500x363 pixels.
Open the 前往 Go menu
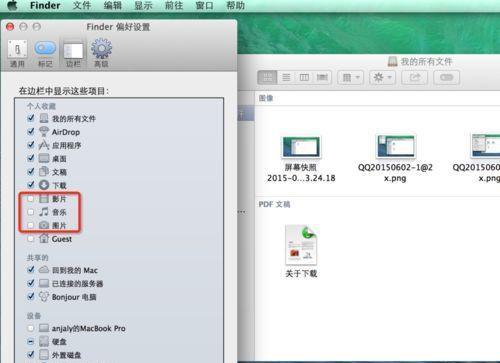point(174,6)
